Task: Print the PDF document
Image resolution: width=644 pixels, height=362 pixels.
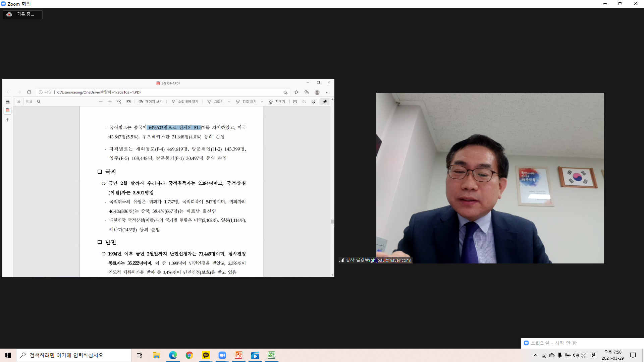Action: 295,102
